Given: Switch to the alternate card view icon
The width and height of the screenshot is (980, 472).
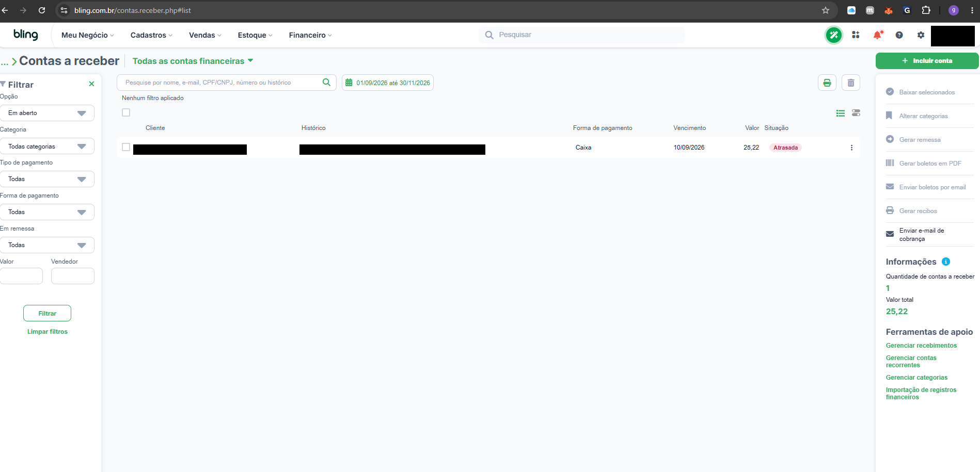Looking at the screenshot, I should pyautogui.click(x=856, y=113).
